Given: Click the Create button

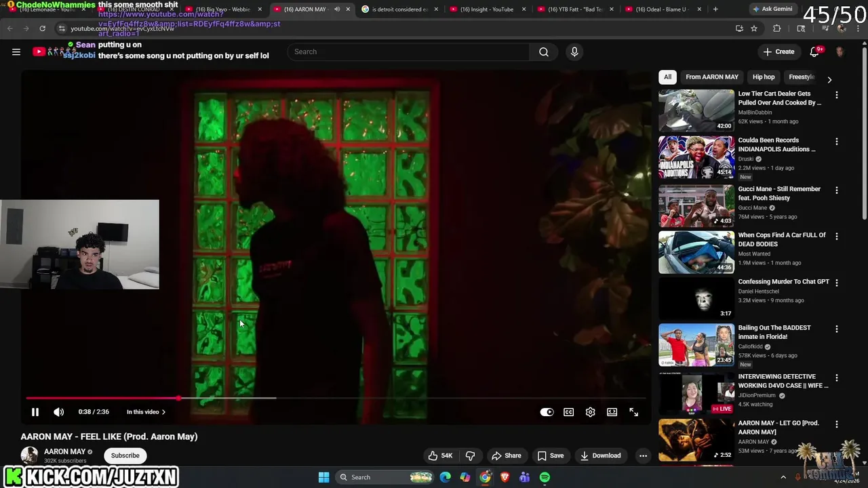Looking at the screenshot, I should pyautogui.click(x=778, y=52).
